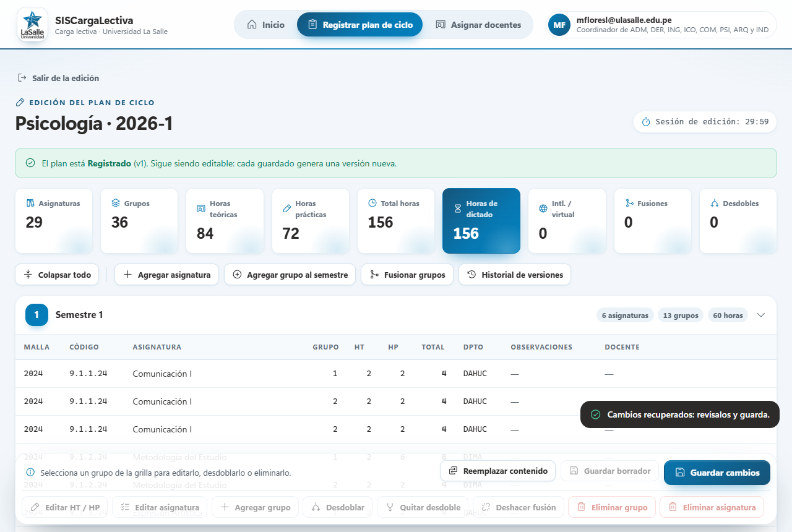Go to the Asignar docentes tab
The width and height of the screenshot is (792, 532).
pyautogui.click(x=478, y=25)
